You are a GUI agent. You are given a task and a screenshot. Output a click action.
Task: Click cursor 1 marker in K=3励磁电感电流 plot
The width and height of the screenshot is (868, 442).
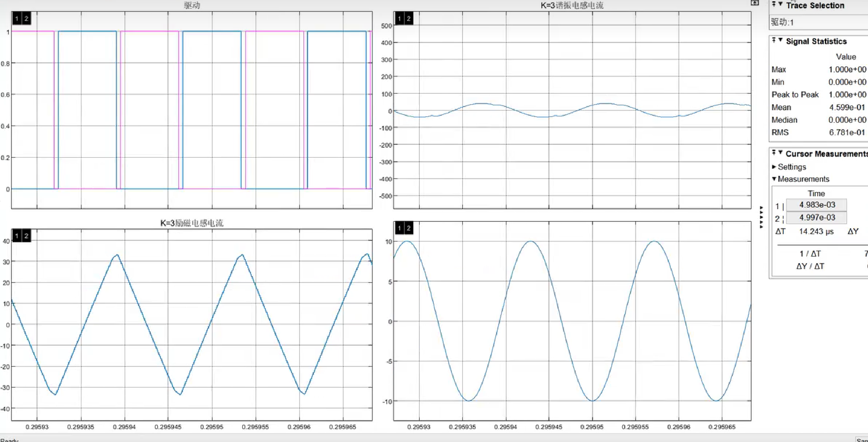[17, 236]
